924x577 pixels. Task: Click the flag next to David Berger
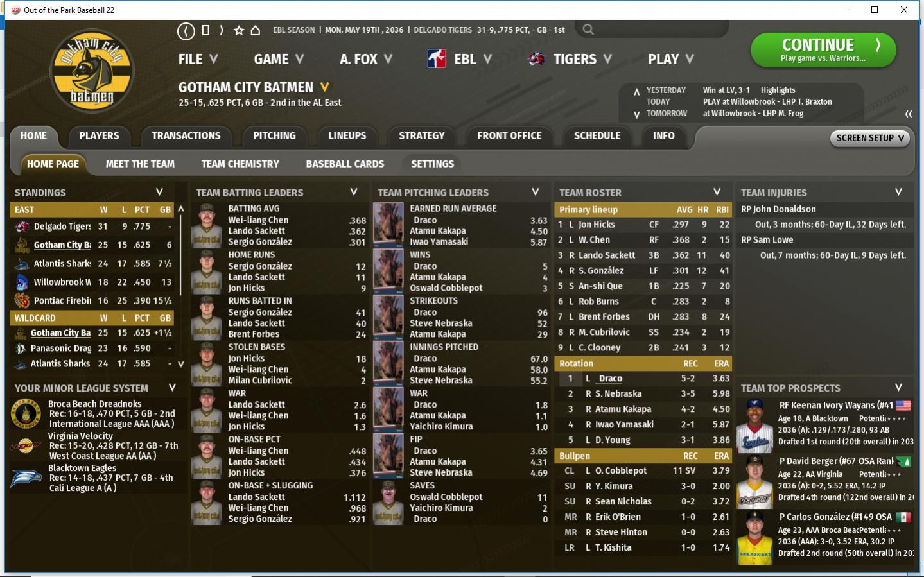(903, 461)
